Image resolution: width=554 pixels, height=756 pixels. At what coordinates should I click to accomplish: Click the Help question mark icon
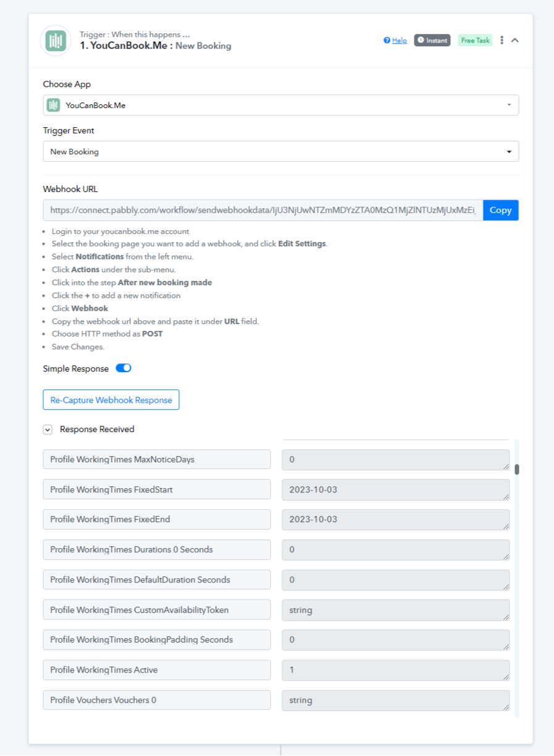coord(387,40)
